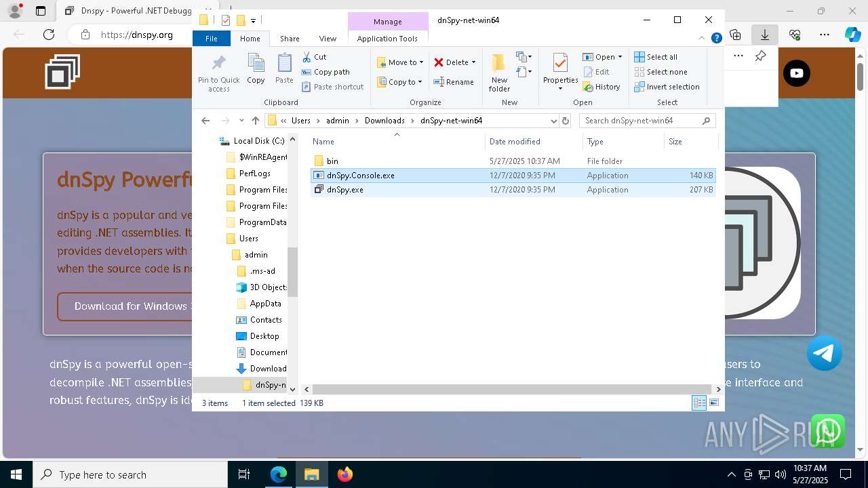Refresh the dnspy.org browser page
The height and width of the screenshot is (488, 868).
(x=49, y=35)
